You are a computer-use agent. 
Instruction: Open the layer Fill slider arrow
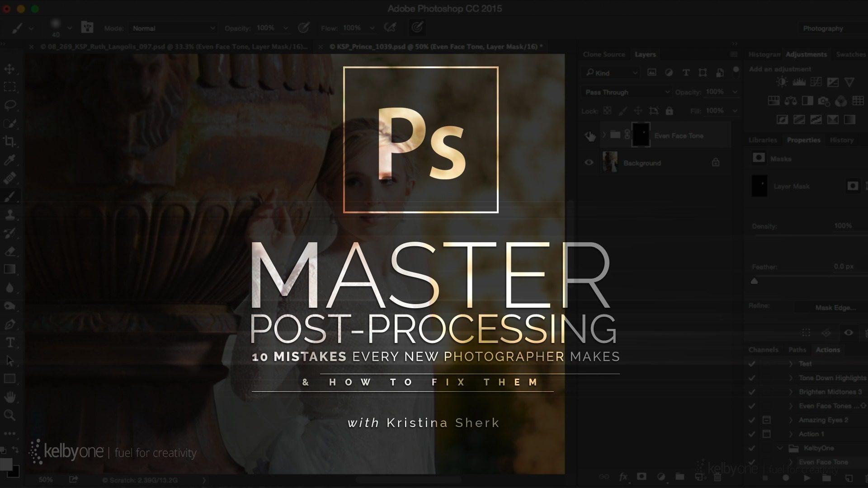click(x=735, y=111)
